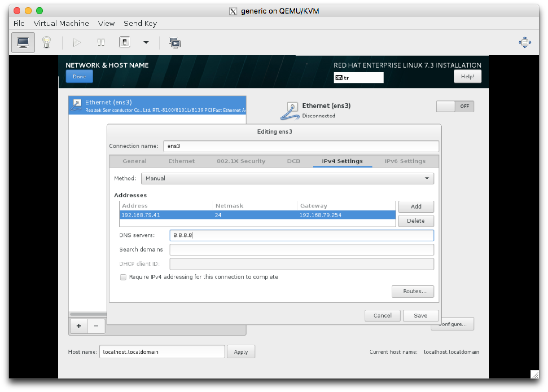Pause the virtual machine
Image resolution: width=548 pixels, height=392 pixels.
point(101,43)
